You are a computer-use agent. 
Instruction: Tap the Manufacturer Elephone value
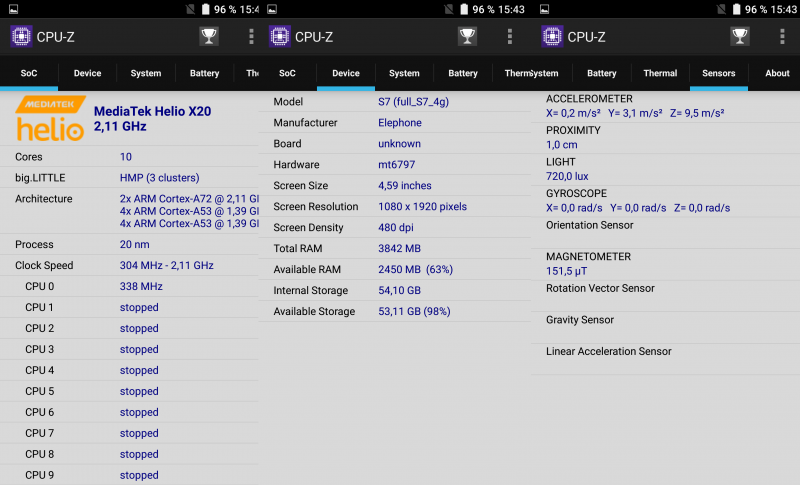(x=399, y=123)
